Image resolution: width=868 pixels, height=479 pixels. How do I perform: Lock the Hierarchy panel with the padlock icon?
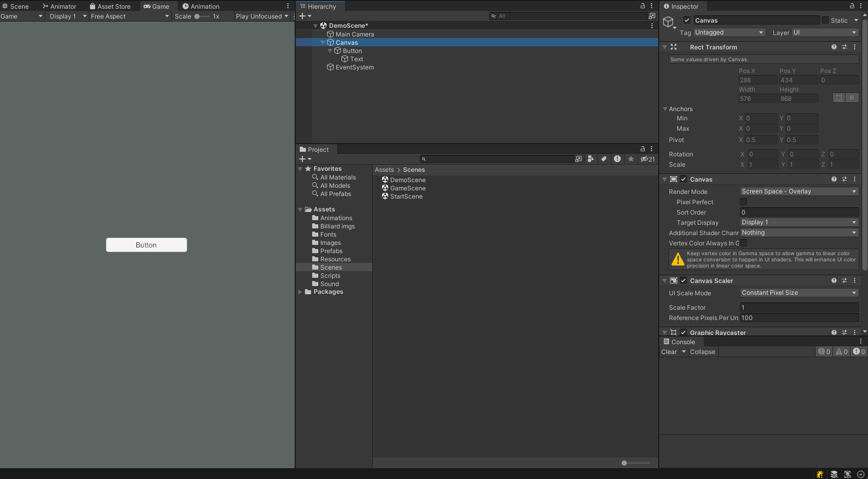coord(642,6)
